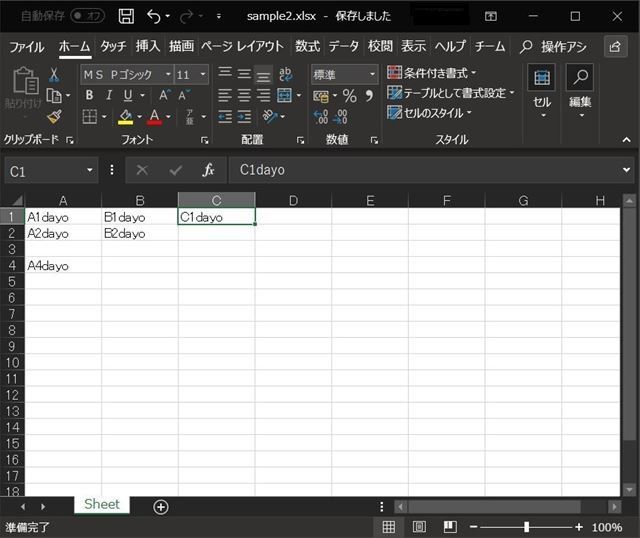Image resolution: width=640 pixels, height=538 pixels.
Task: Click the zoom slider handle
Action: (527, 527)
